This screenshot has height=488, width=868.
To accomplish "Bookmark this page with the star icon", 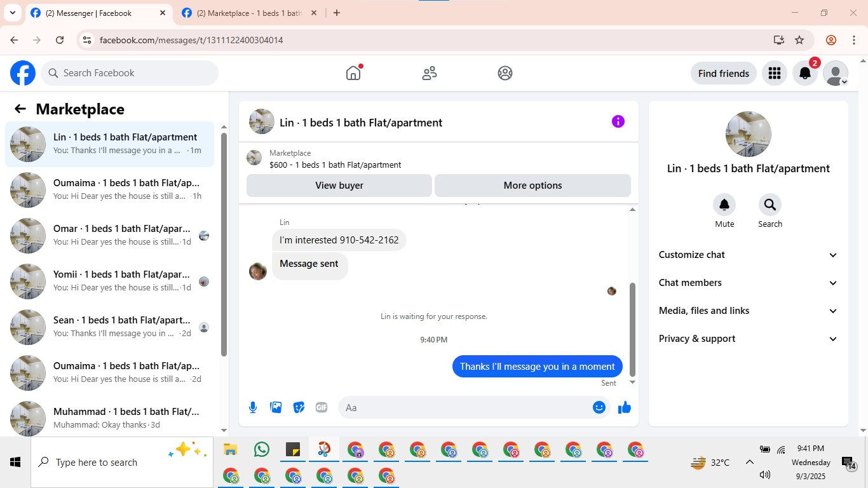I will tap(799, 40).
